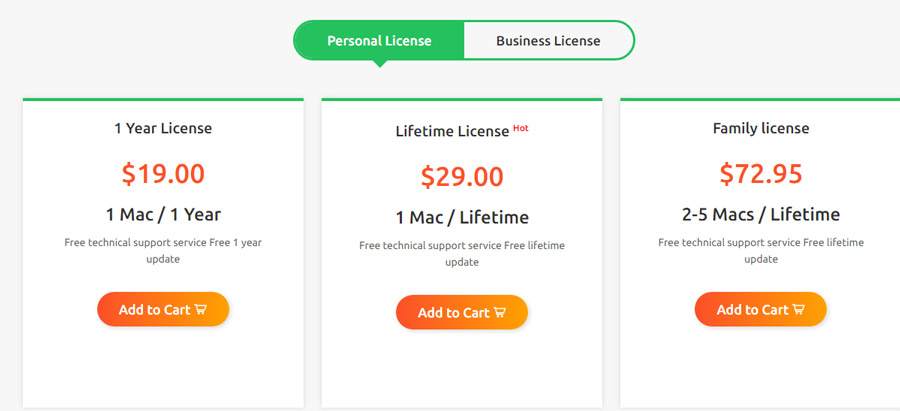Click the "1 Mac / 1 Year" label

(163, 215)
